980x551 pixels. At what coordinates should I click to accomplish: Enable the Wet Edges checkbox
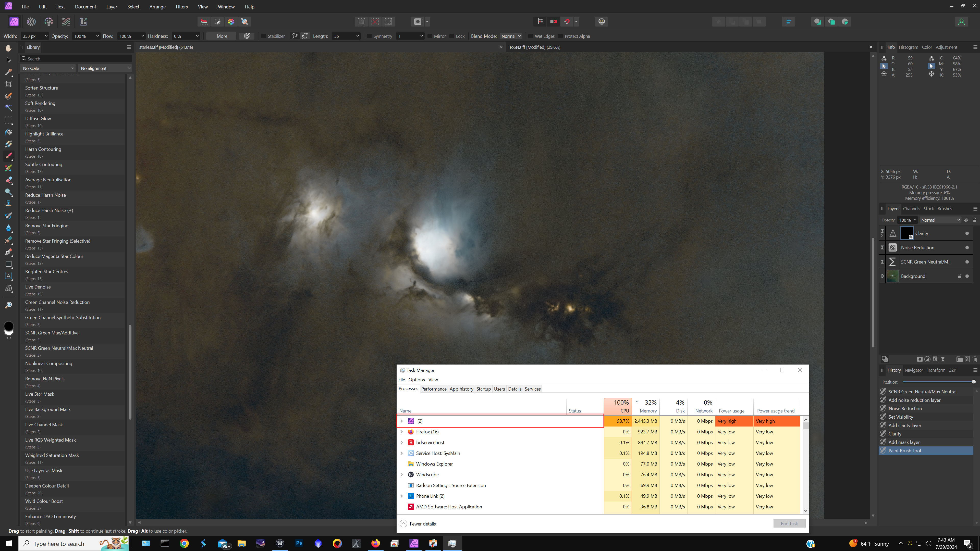pos(530,36)
